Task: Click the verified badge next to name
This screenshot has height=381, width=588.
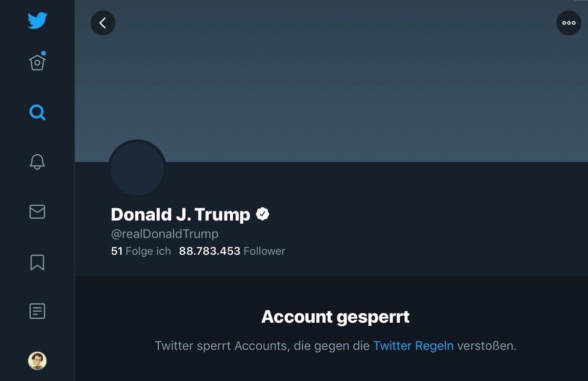Action: pyautogui.click(x=263, y=214)
